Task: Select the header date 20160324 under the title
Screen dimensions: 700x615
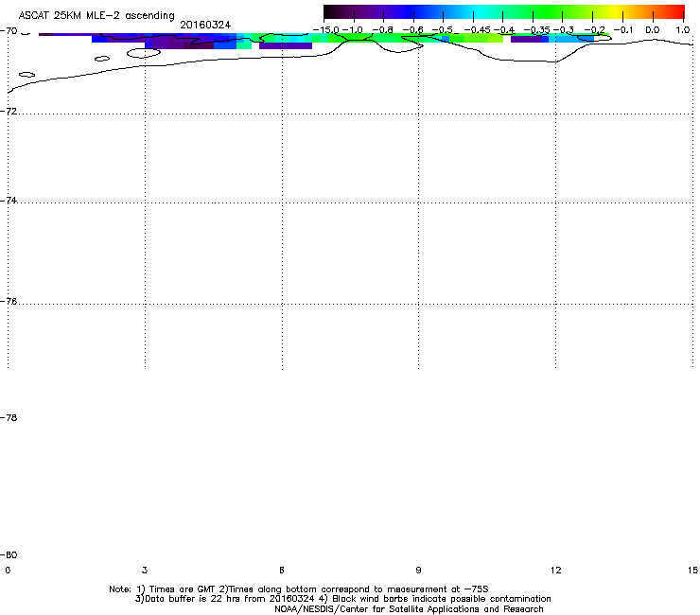Action: pyautogui.click(x=205, y=25)
